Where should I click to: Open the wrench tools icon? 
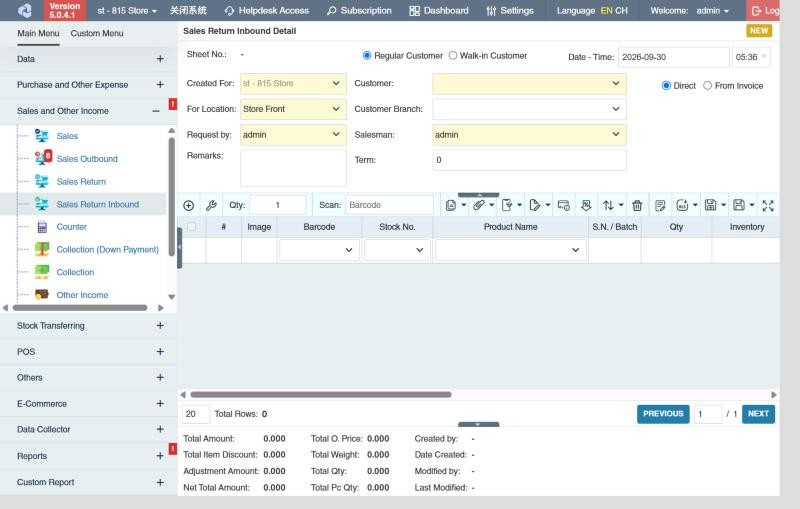tap(211, 206)
